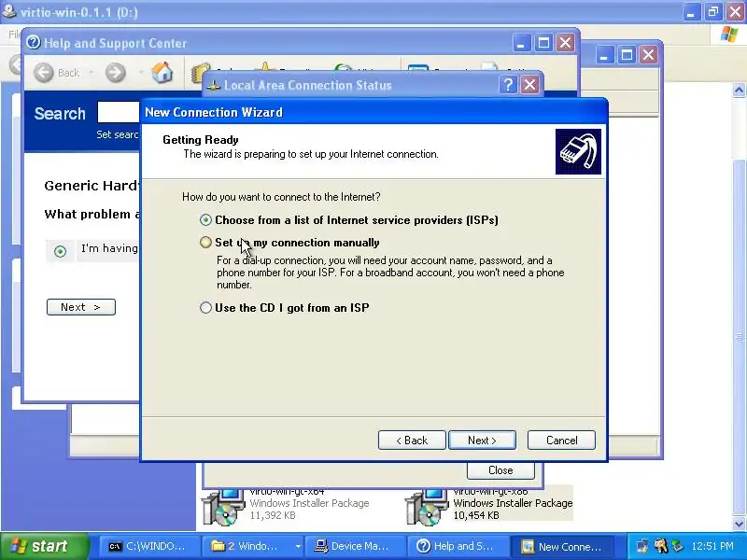The height and width of the screenshot is (560, 747).
Task: Switch to Device Manager taskbar item
Action: click(356, 547)
